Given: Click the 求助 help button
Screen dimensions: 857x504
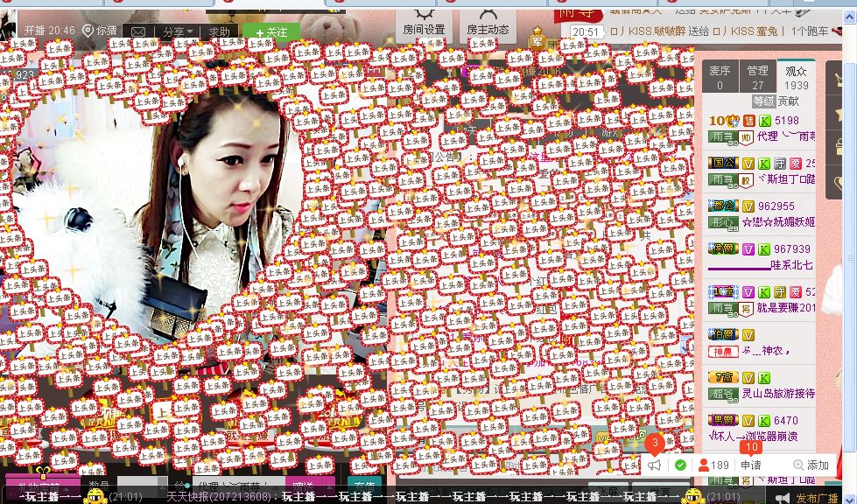Looking at the screenshot, I should click(x=219, y=31).
